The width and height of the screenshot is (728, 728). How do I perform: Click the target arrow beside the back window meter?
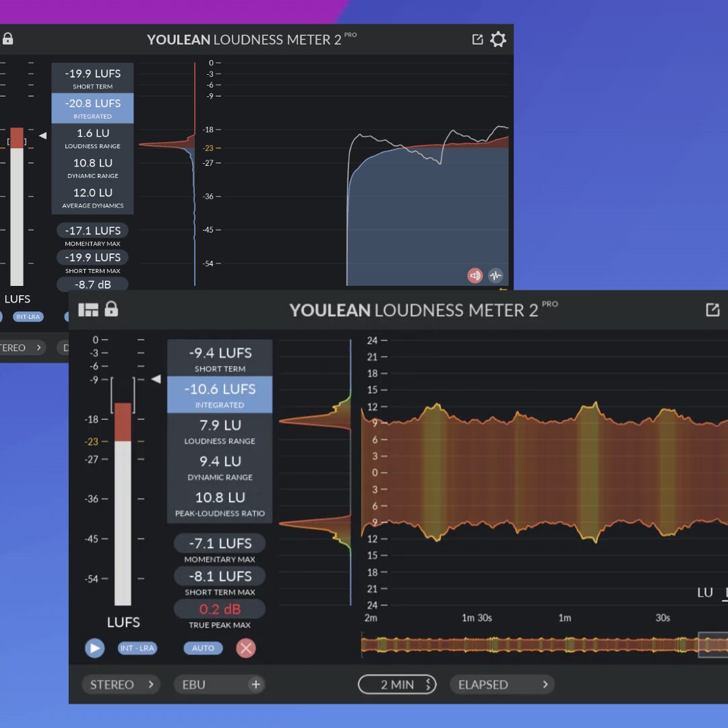(42, 135)
